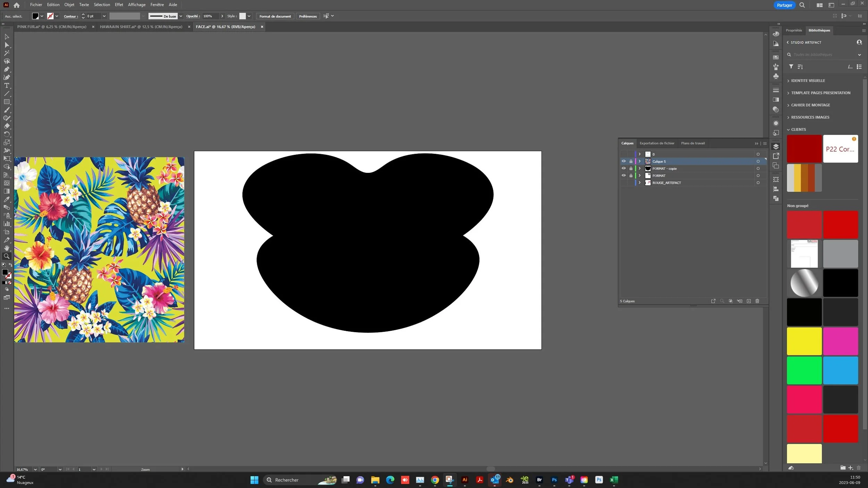This screenshot has width=868, height=488.
Task: Open the Effet menu
Action: tap(119, 5)
